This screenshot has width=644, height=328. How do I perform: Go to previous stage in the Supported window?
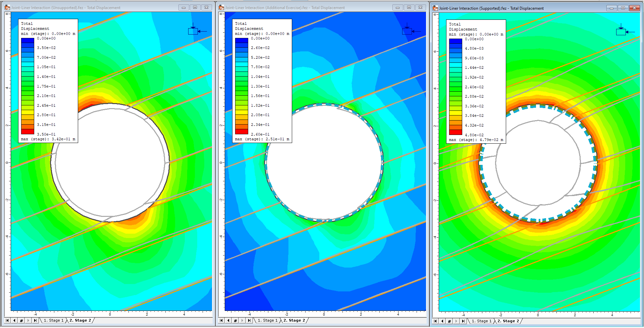[x=442, y=321]
